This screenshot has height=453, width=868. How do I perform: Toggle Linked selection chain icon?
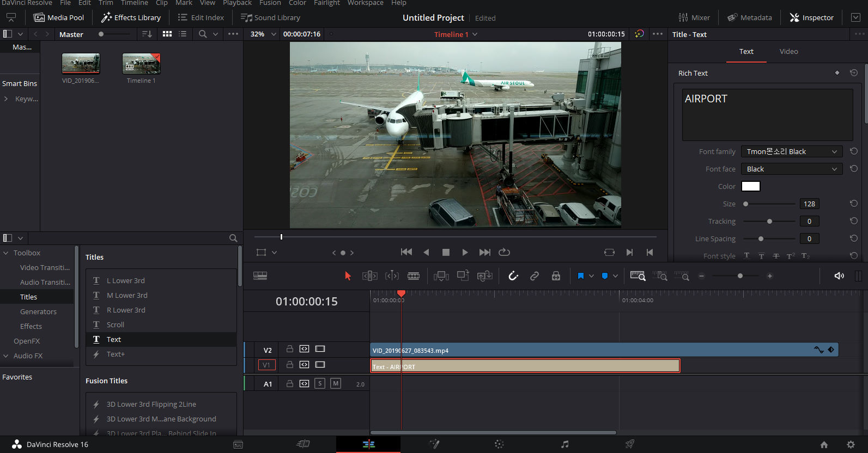[535, 276]
